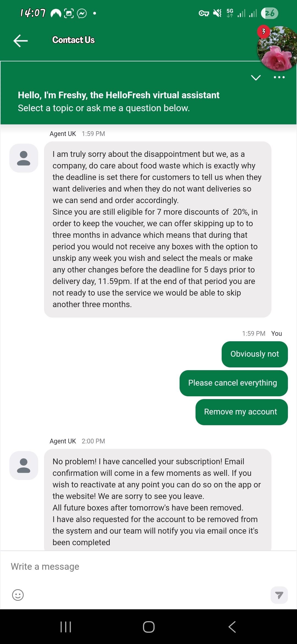Image resolution: width=297 pixels, height=644 pixels.
Task: Tap the agent's 20% discount offer message
Action: (158, 229)
